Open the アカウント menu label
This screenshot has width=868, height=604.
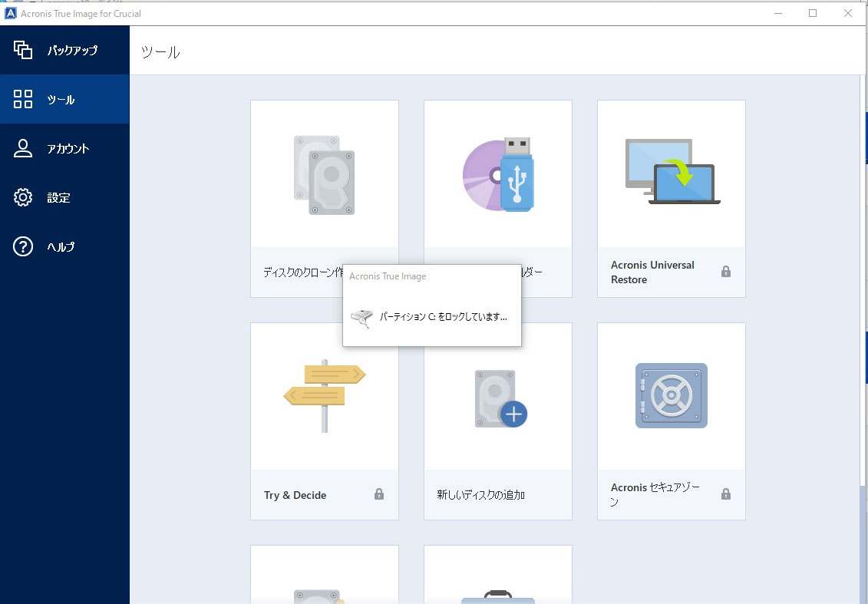[68, 148]
